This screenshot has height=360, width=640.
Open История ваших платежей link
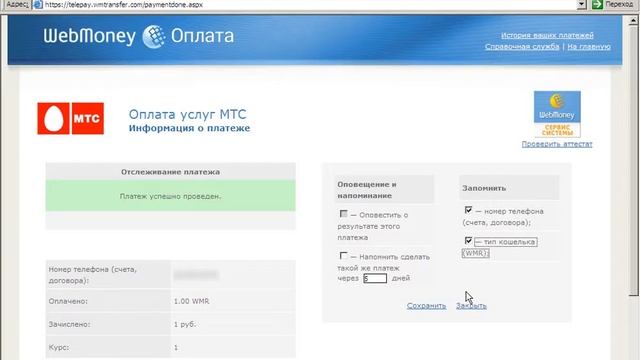(547, 35)
